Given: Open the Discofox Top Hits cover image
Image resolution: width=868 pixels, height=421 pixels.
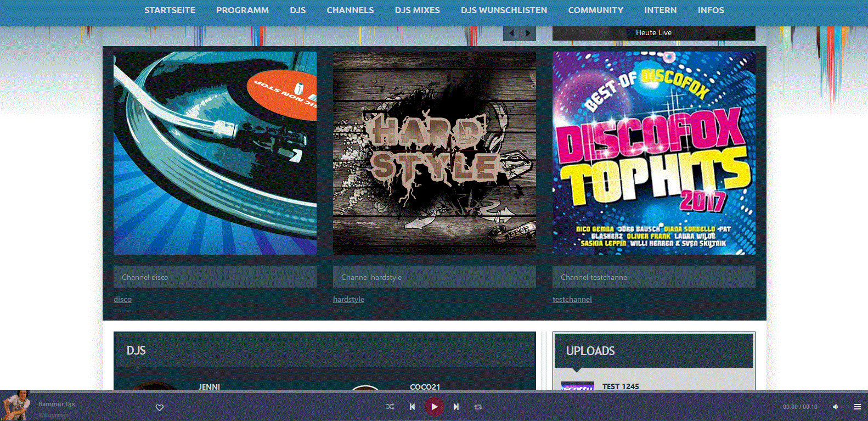Looking at the screenshot, I should (x=654, y=153).
